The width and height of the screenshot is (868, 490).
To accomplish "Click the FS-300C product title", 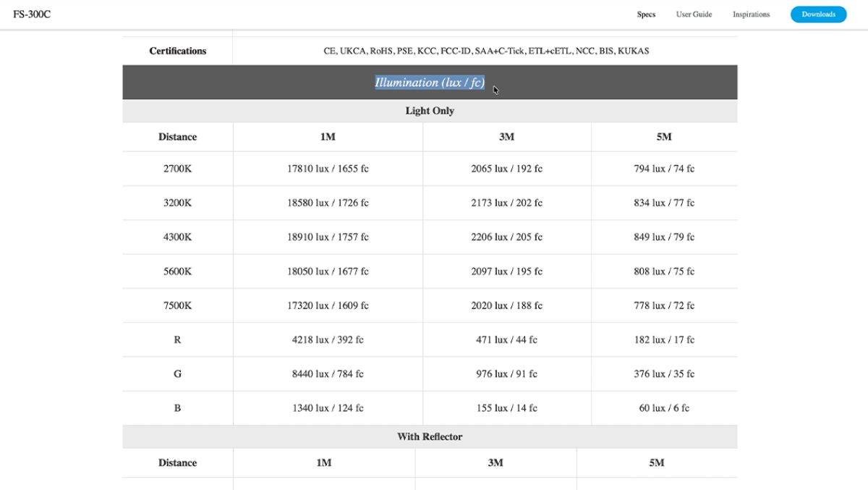I will (x=32, y=14).
